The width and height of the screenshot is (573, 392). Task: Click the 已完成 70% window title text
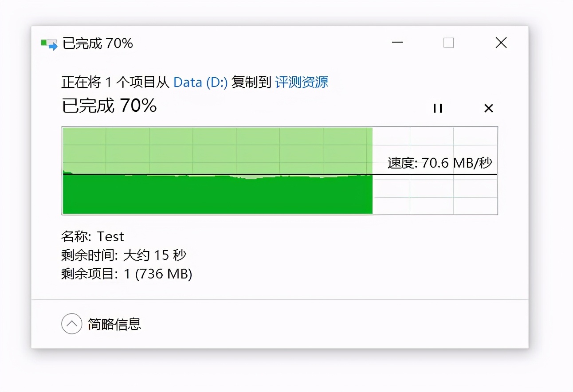[98, 43]
